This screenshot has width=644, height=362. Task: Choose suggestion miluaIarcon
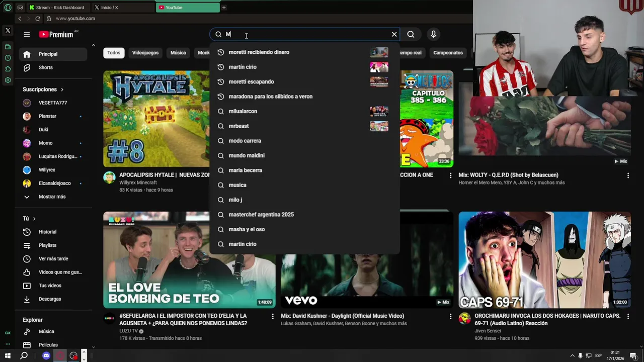pos(304,111)
